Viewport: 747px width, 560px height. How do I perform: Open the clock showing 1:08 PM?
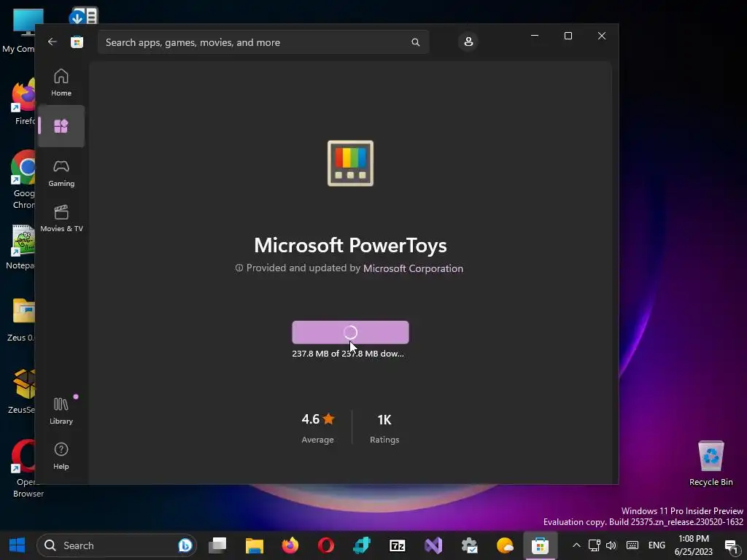(x=694, y=545)
